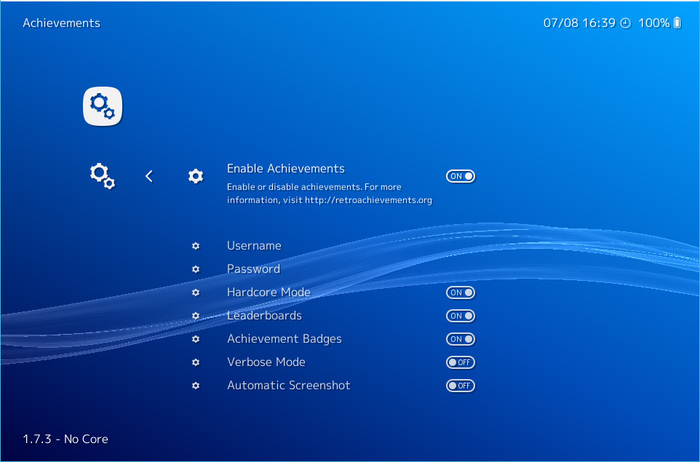The height and width of the screenshot is (462, 700).
Task: Select the Password menu entry
Action: coord(253,269)
